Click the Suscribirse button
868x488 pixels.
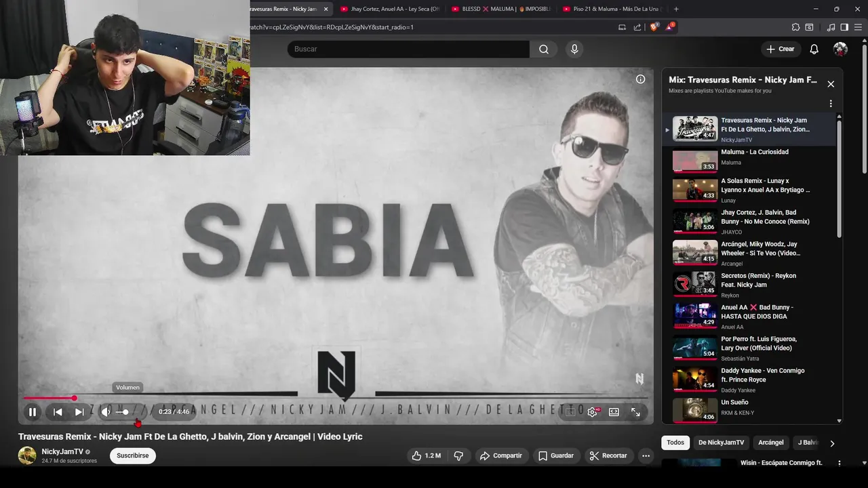coord(133,455)
